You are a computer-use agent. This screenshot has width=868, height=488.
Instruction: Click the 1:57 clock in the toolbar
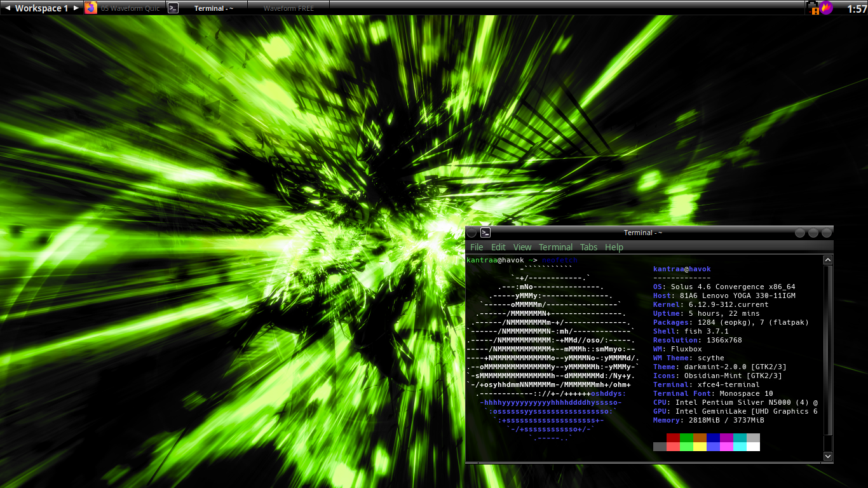tap(857, 8)
